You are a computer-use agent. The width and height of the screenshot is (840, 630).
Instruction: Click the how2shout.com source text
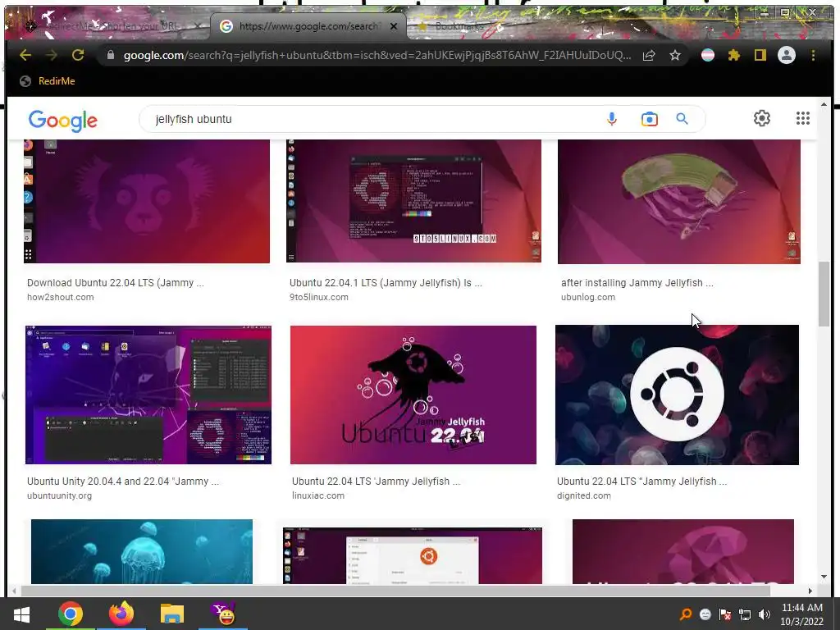[61, 297]
